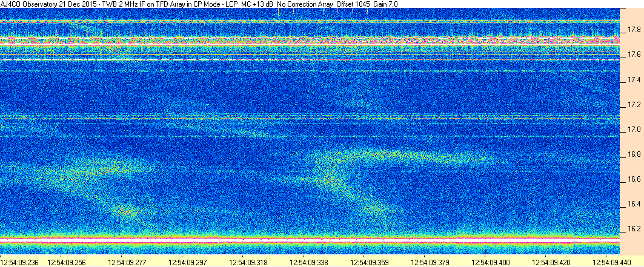Click the 17.6 frequency axis label
The image size is (644, 267).
(x=634, y=55)
